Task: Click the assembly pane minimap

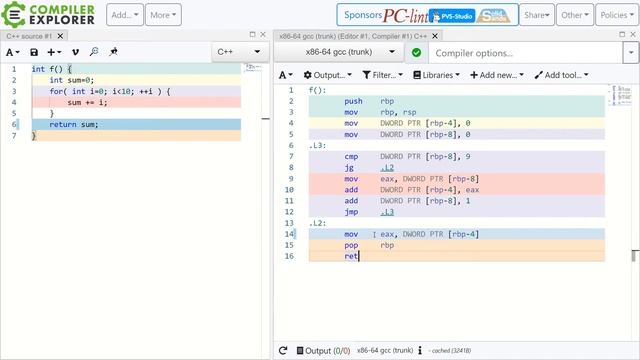Action: click(x=620, y=95)
